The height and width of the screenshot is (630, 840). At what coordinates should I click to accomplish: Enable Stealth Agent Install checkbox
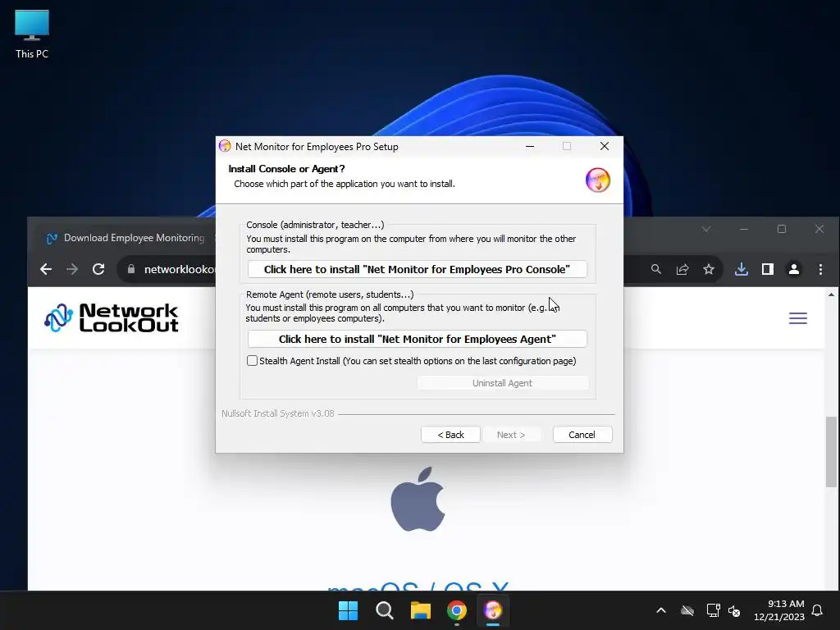pyautogui.click(x=252, y=361)
